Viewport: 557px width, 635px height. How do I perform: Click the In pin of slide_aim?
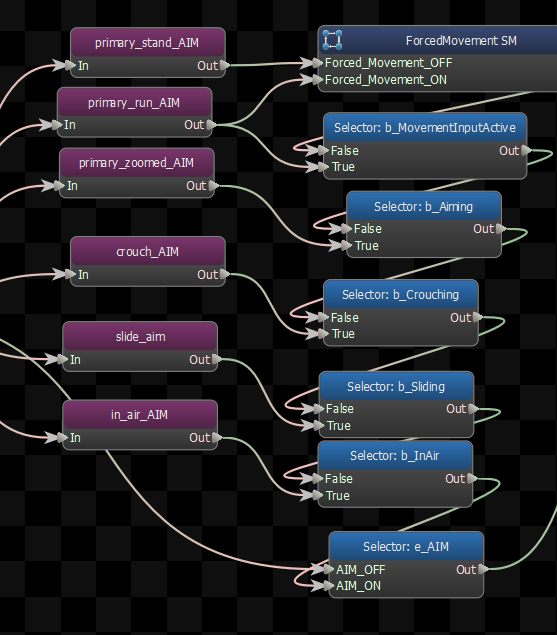point(63,359)
